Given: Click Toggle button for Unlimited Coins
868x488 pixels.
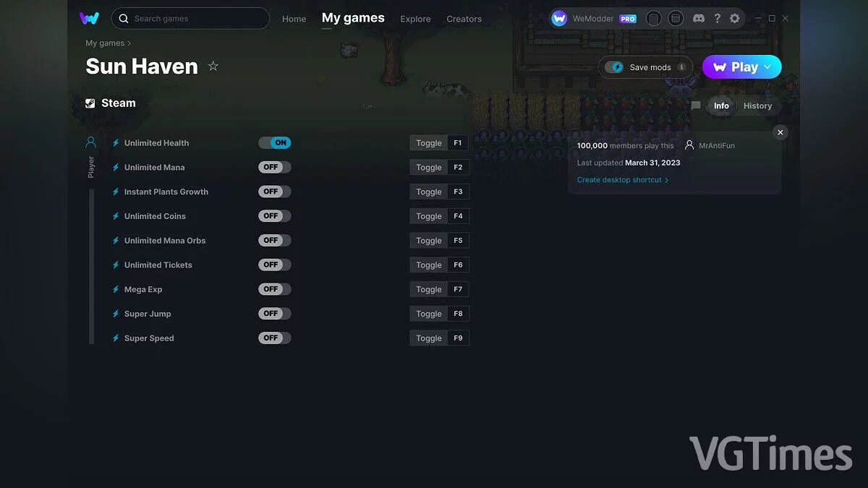Looking at the screenshot, I should 429,216.
